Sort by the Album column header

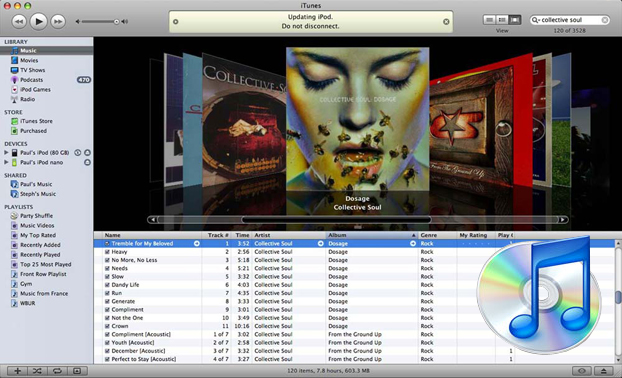click(x=372, y=235)
